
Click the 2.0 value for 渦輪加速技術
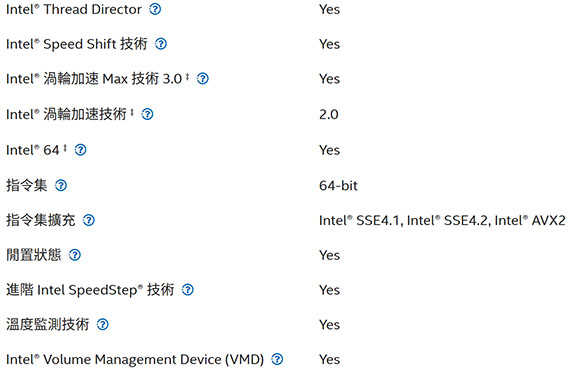pos(329,114)
